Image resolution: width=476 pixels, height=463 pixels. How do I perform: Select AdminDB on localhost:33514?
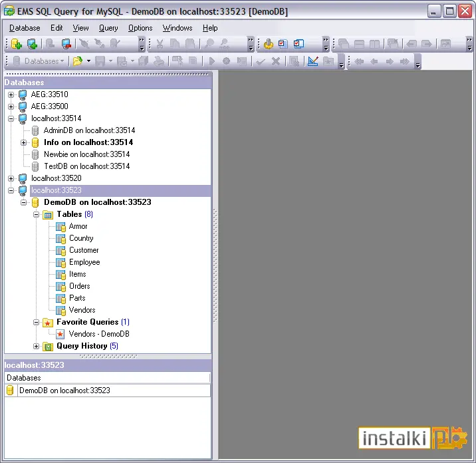[89, 130]
